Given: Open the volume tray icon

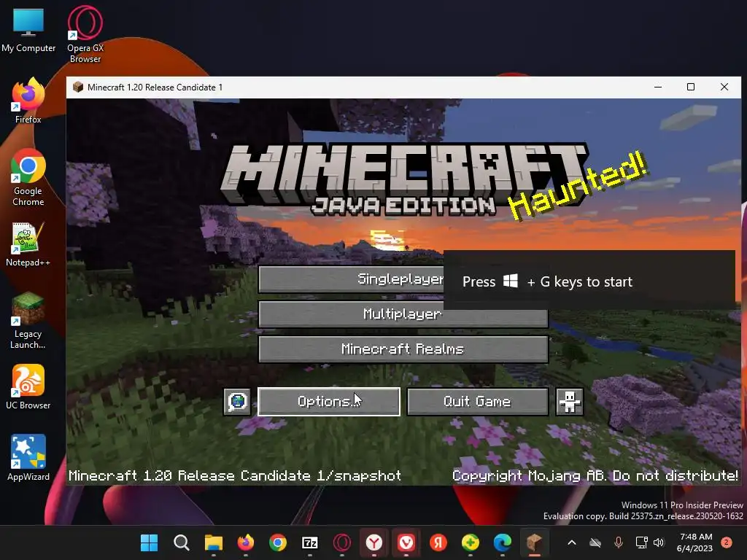Looking at the screenshot, I should pos(659,542).
